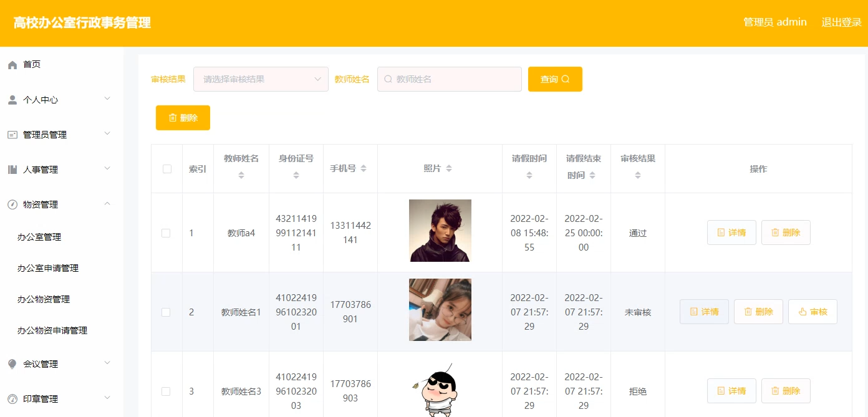Select the checkbox for 教师姓名1 row
The width and height of the screenshot is (868, 417).
[166, 312]
